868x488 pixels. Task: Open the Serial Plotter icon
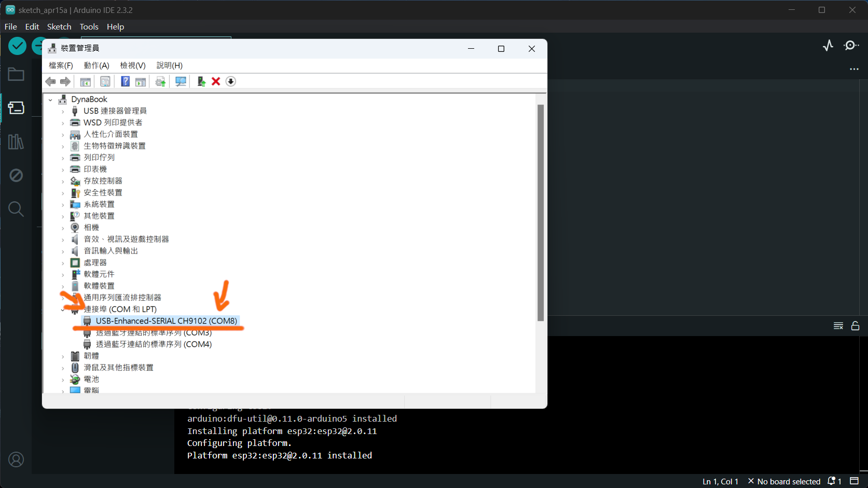click(x=828, y=46)
